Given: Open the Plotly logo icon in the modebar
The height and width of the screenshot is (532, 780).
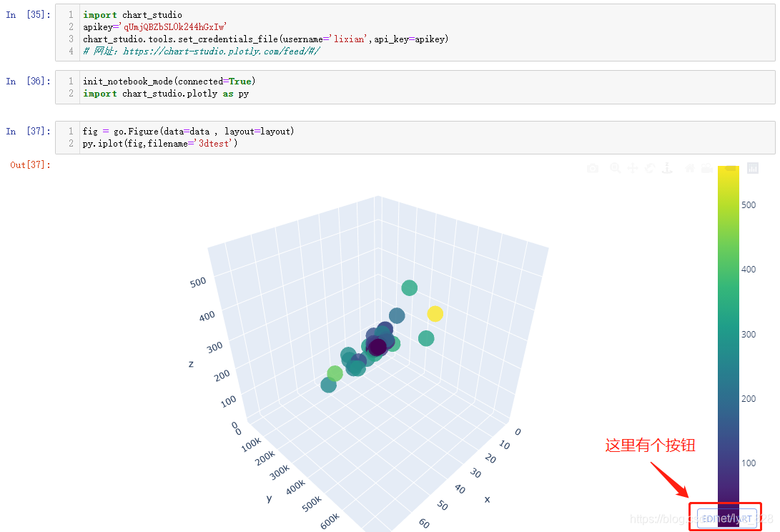Looking at the screenshot, I should 753,168.
